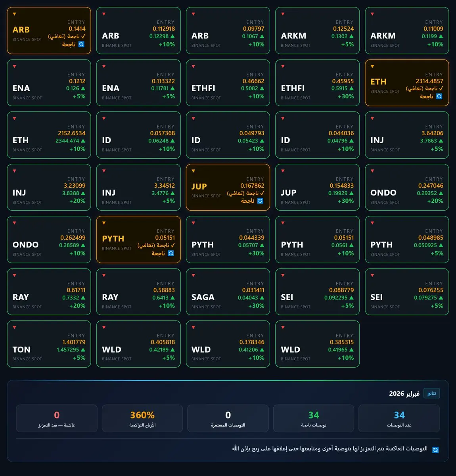Image resolution: width=456 pixels, height=476 pixels.
Task: Click the checkmark in the highlighted JUP card status
Action: (262, 193)
